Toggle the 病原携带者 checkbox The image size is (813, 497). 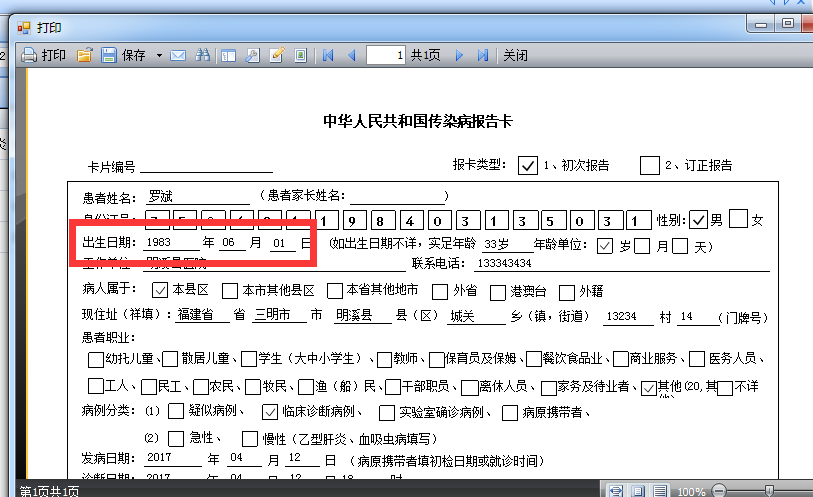[x=510, y=413]
